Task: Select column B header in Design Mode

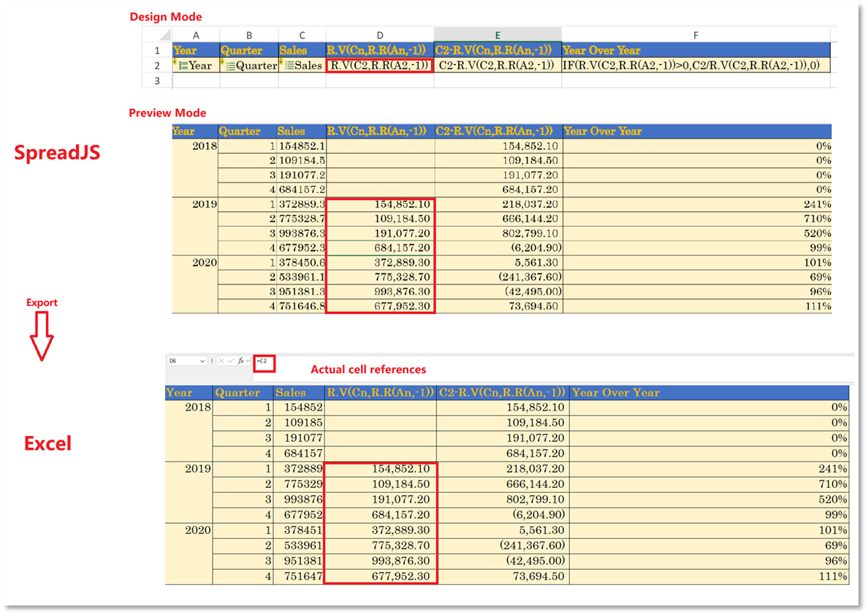Action: [x=249, y=36]
